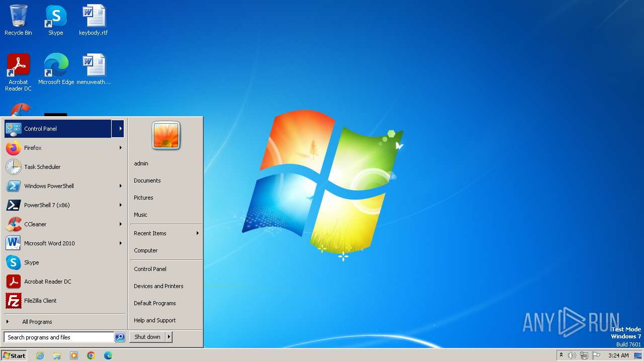The height and width of the screenshot is (362, 644).
Task: Show All Programs list
Action: [x=64, y=322]
